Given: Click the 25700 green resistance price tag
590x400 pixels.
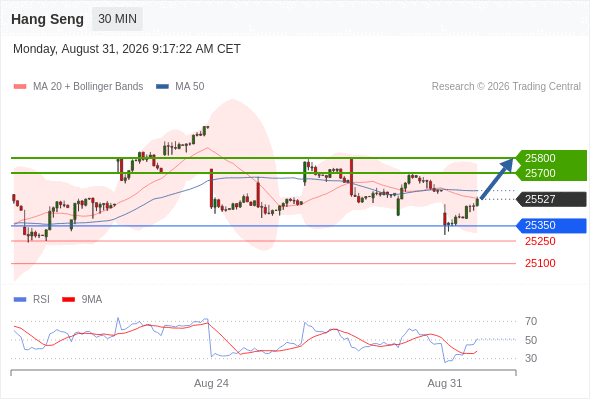Looking at the screenshot, I should click(x=551, y=173).
